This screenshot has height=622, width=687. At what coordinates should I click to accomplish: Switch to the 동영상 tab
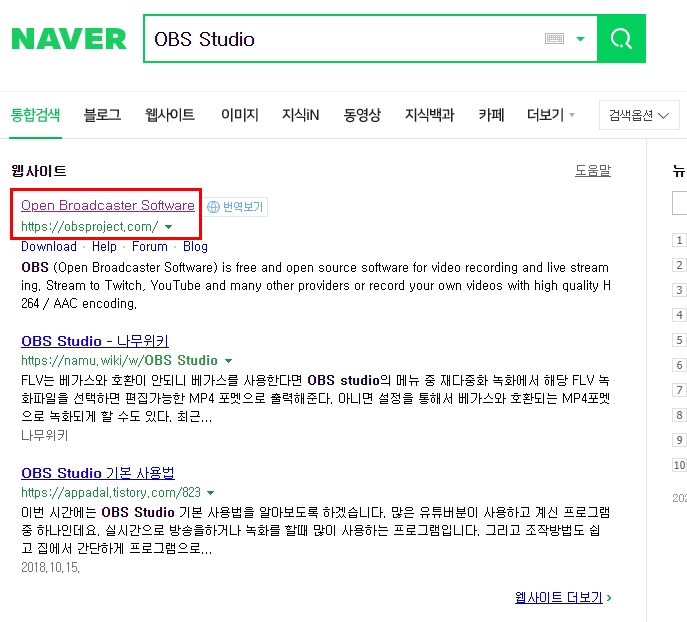click(362, 115)
